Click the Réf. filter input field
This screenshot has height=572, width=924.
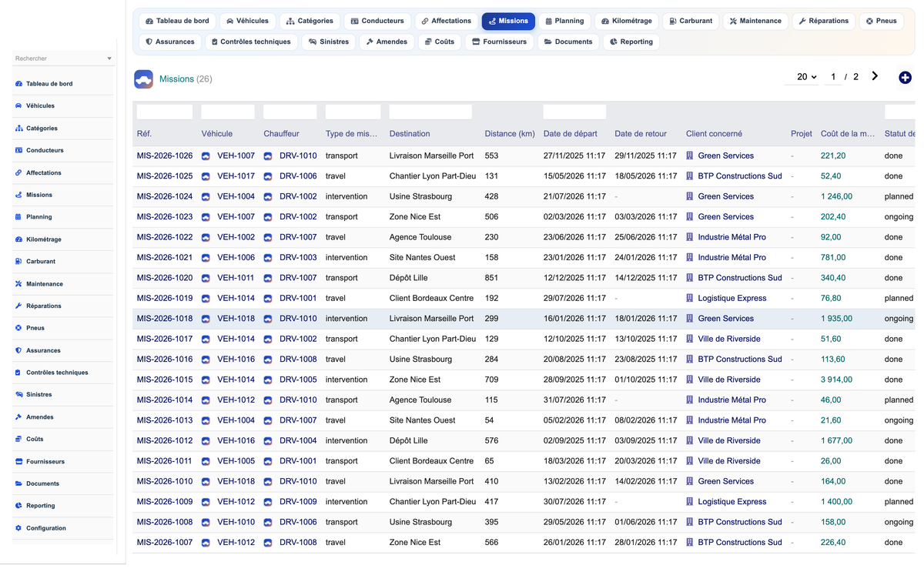[x=165, y=112]
